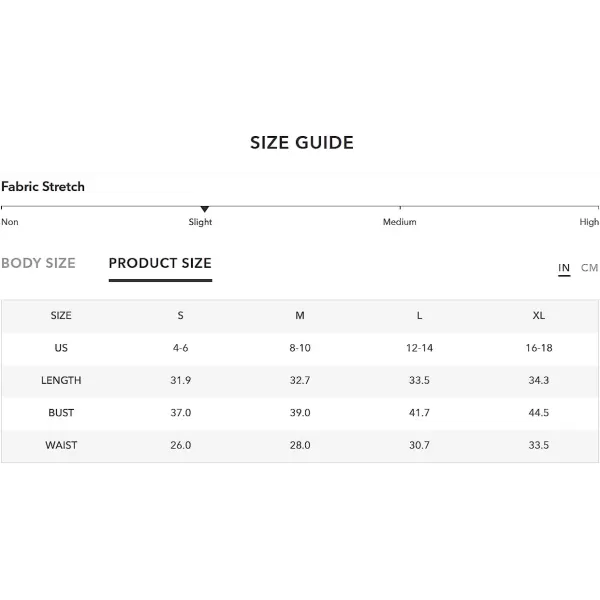Click the Non stretch label

point(10,222)
